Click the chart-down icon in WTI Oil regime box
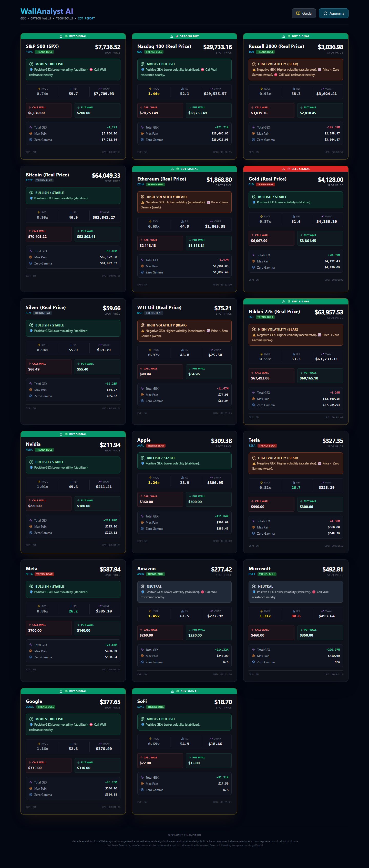The height and width of the screenshot is (868, 369). [208, 331]
